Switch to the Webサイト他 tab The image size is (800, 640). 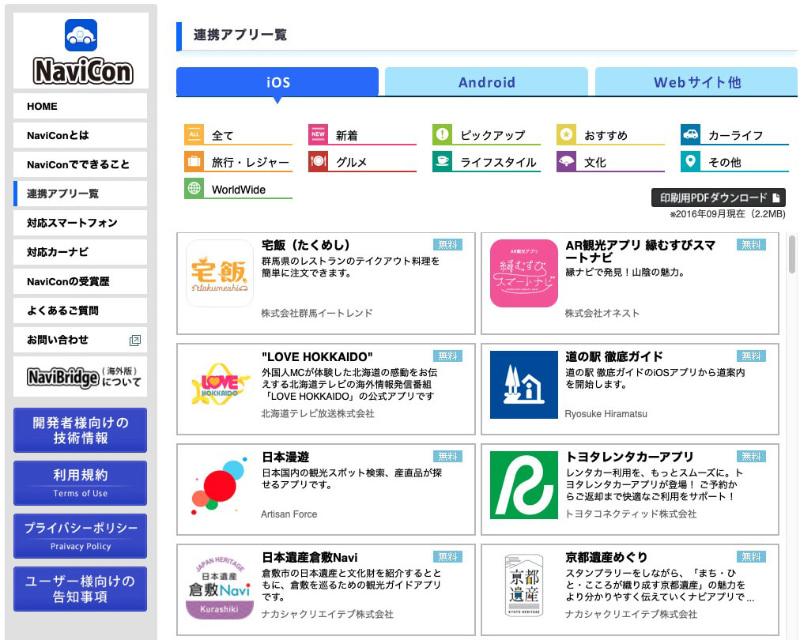coord(696,82)
